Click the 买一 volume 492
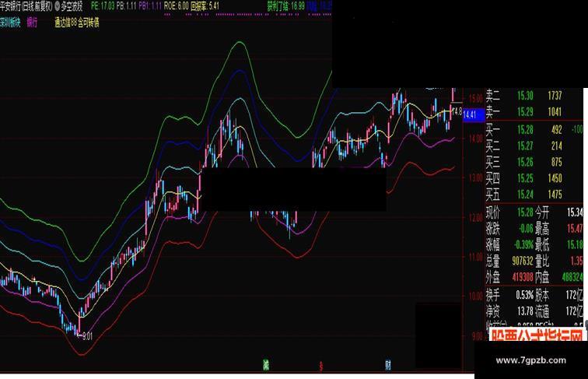588x379 pixels. [557, 130]
